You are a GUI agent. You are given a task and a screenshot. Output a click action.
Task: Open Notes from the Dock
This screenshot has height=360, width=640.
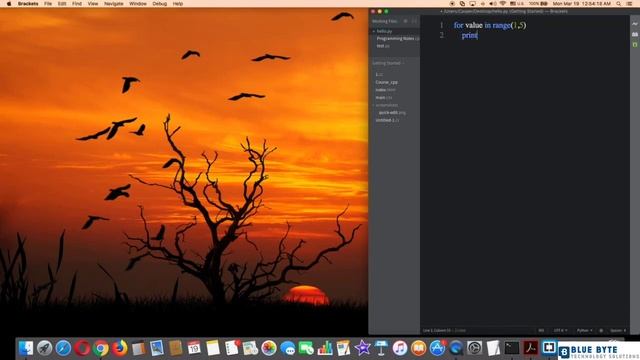pos(213,348)
